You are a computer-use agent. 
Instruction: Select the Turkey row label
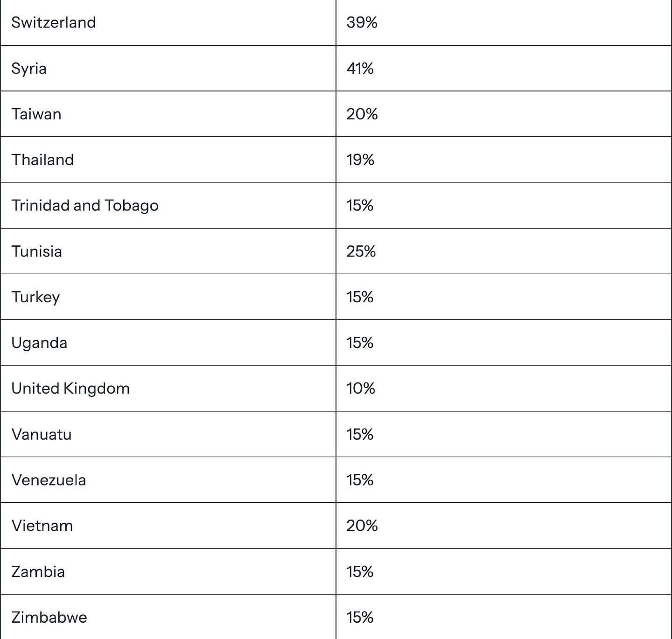coord(35,297)
